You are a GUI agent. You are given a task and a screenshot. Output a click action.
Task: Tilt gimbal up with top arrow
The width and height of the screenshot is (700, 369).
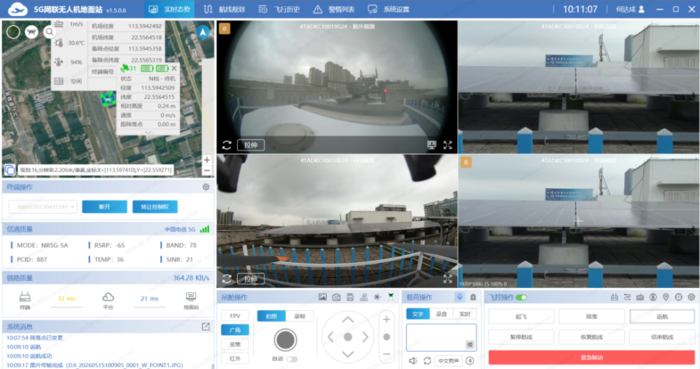[348, 319]
